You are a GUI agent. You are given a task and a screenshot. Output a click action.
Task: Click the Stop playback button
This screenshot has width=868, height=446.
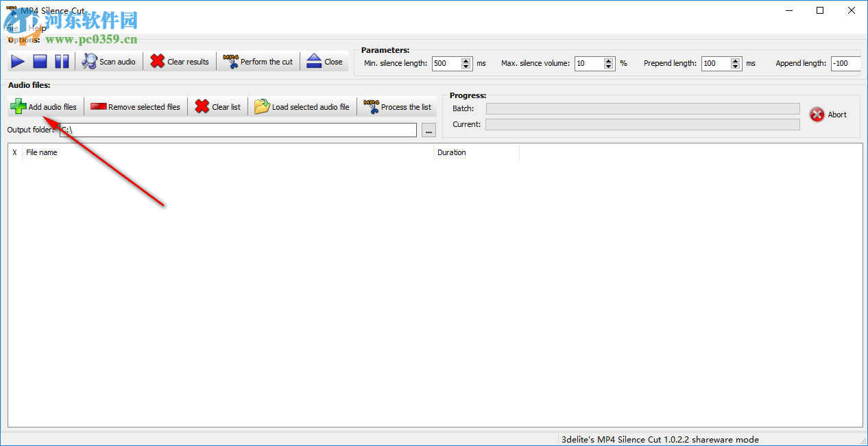40,62
